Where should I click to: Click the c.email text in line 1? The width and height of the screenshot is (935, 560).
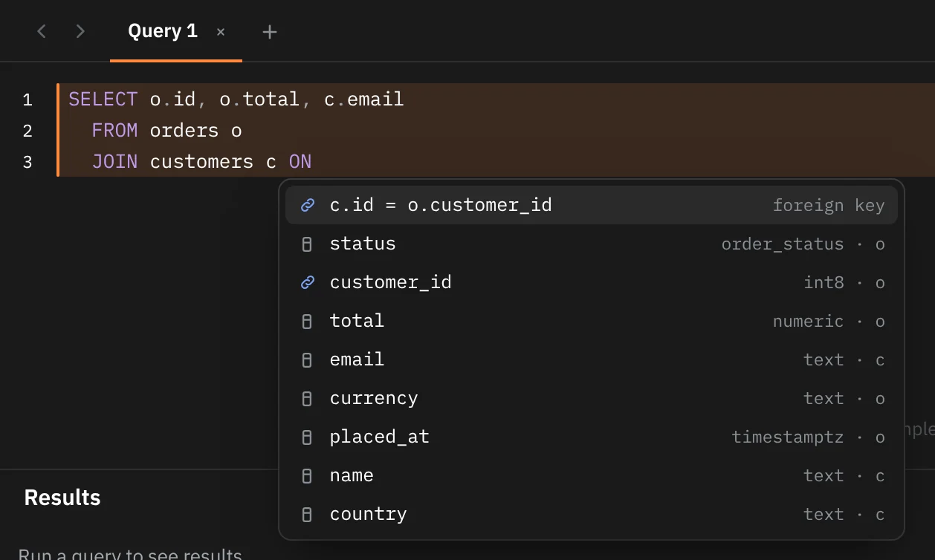click(364, 100)
